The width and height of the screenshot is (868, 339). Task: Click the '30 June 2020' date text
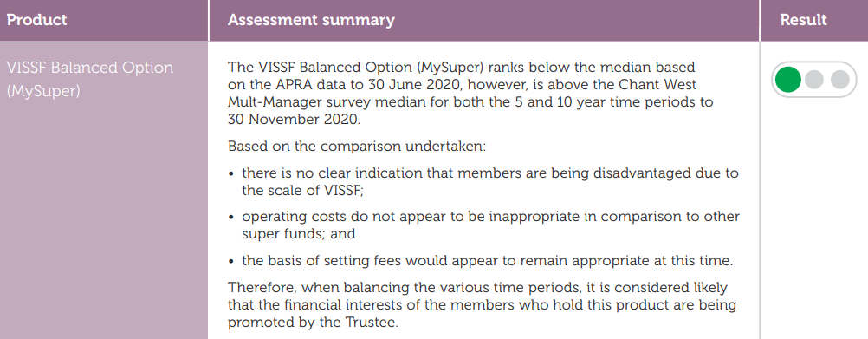click(x=377, y=85)
